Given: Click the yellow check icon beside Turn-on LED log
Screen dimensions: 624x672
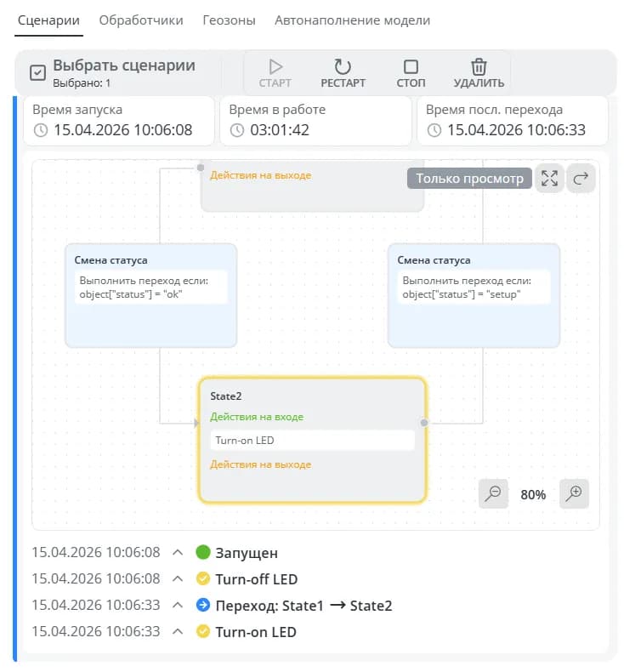Looking at the screenshot, I should [x=203, y=632].
